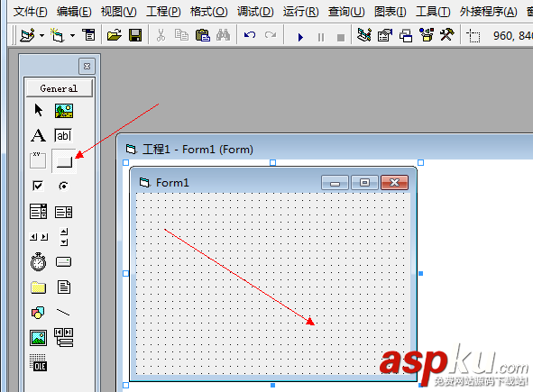Open the 外接程序(A) menu
This screenshot has width=533, height=392.
tap(489, 12)
